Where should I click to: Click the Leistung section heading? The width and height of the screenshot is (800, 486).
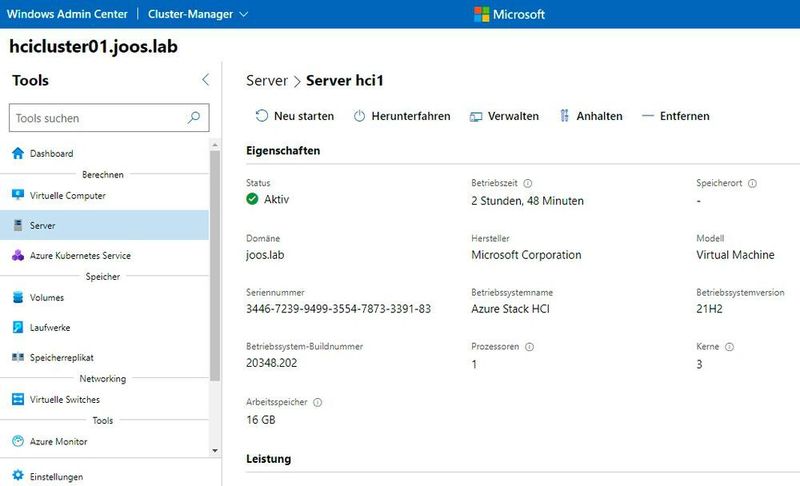[x=268, y=458]
